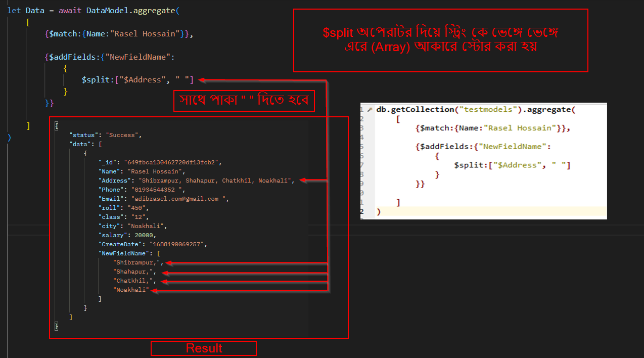Click the pencil icon beside db.getCollection line

point(371,110)
